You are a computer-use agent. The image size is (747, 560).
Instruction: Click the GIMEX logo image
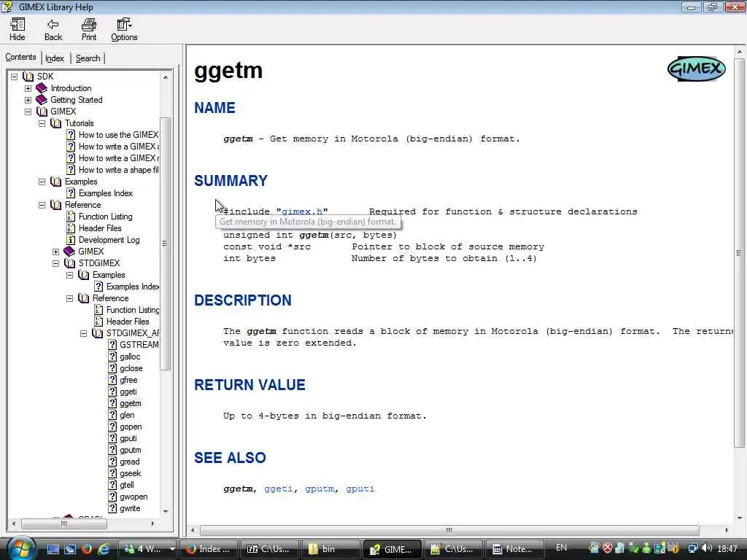[696, 69]
